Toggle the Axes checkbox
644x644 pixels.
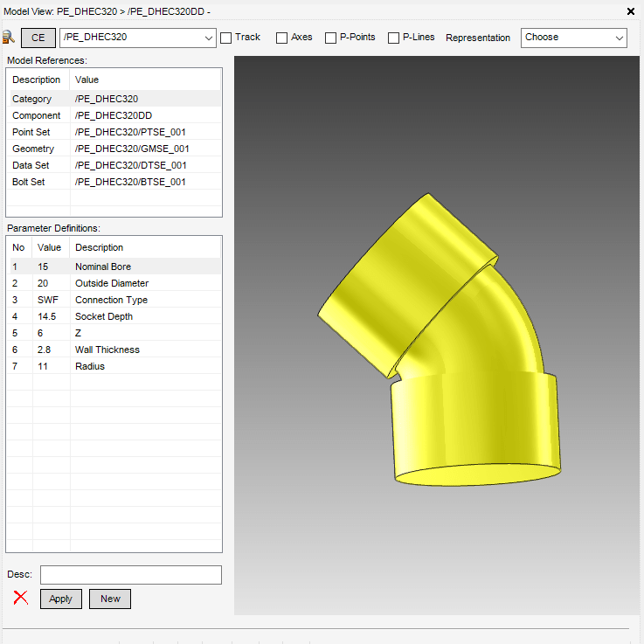(281, 38)
